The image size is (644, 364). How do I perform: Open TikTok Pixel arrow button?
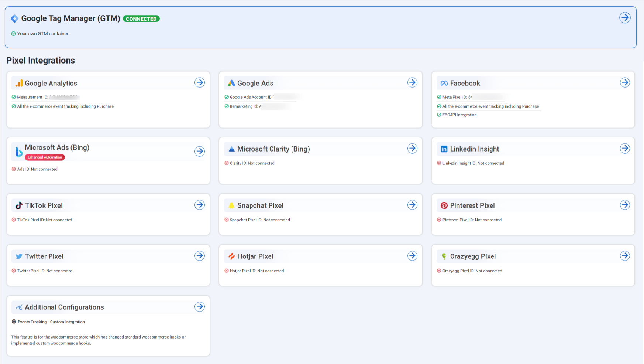click(x=200, y=205)
